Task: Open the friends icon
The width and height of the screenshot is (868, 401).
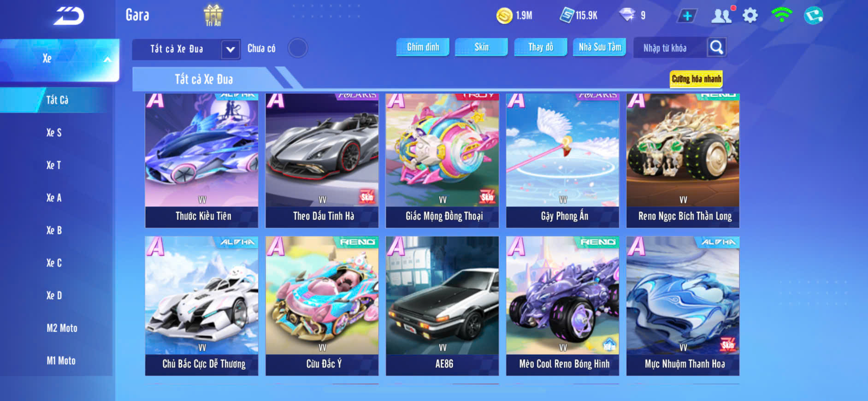Action: pyautogui.click(x=722, y=16)
